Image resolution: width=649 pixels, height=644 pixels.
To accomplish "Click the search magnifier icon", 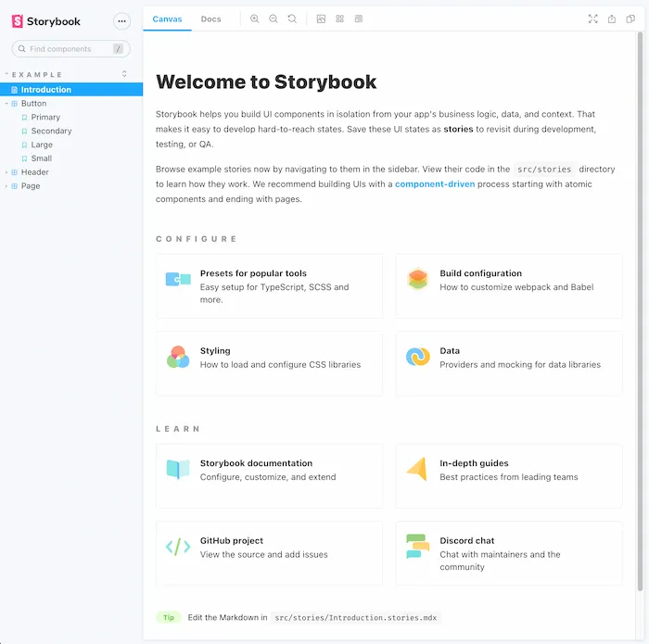I will click(22, 49).
